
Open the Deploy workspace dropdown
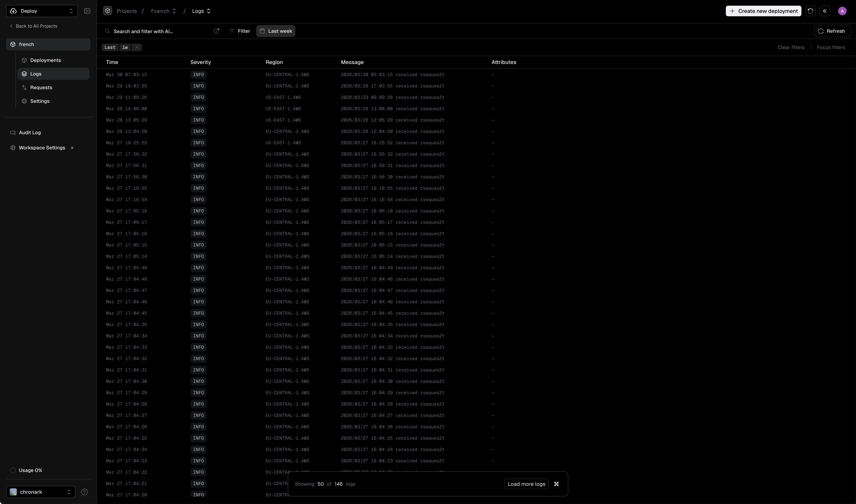[41, 11]
